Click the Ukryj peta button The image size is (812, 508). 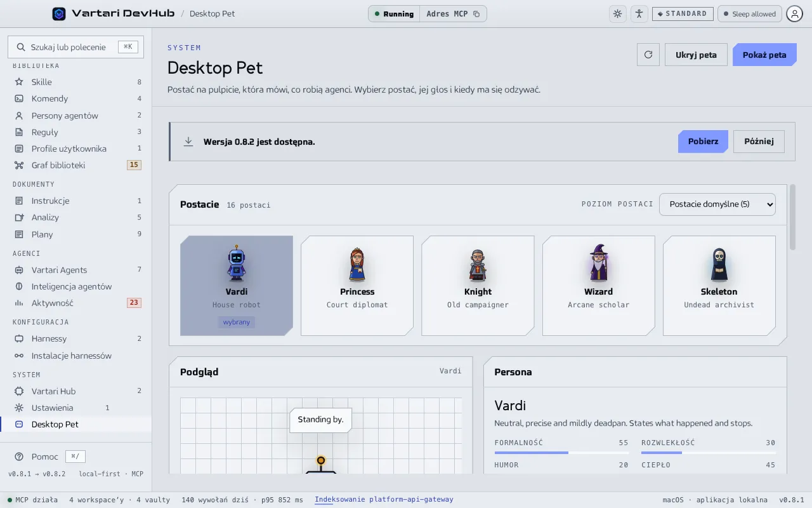tap(696, 55)
